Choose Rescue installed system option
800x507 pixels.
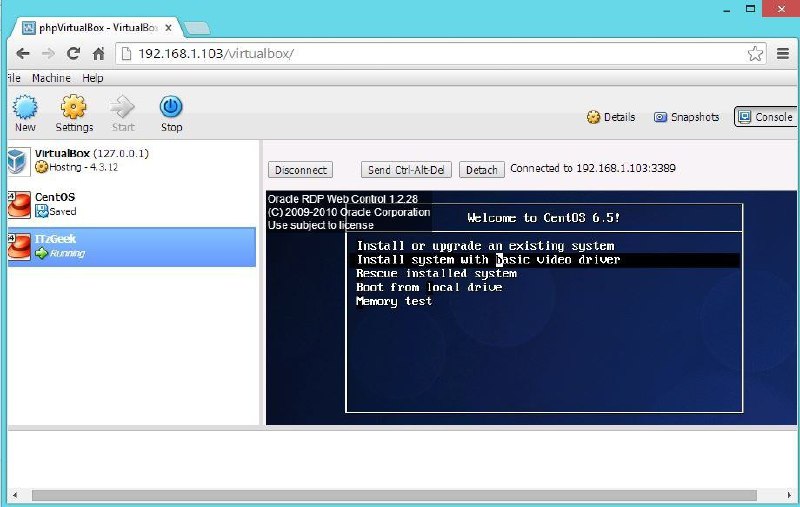436,273
